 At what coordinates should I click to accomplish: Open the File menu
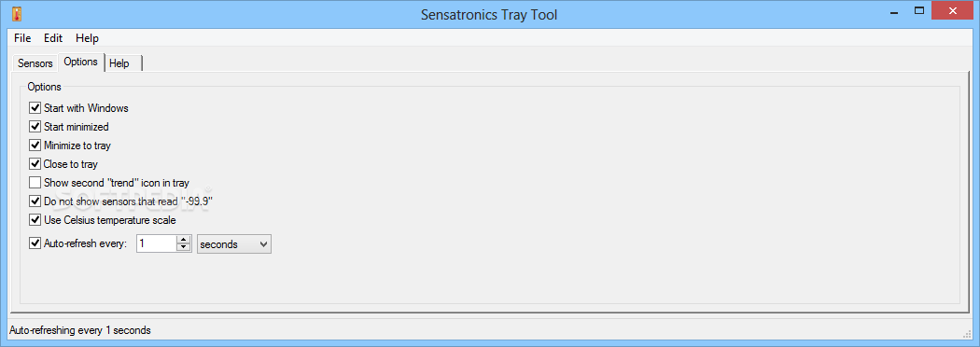click(22, 38)
